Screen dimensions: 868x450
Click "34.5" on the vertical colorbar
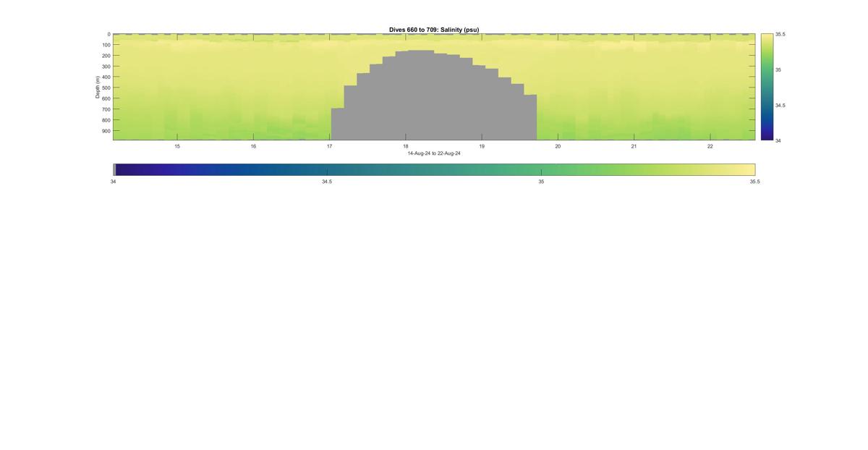point(780,105)
